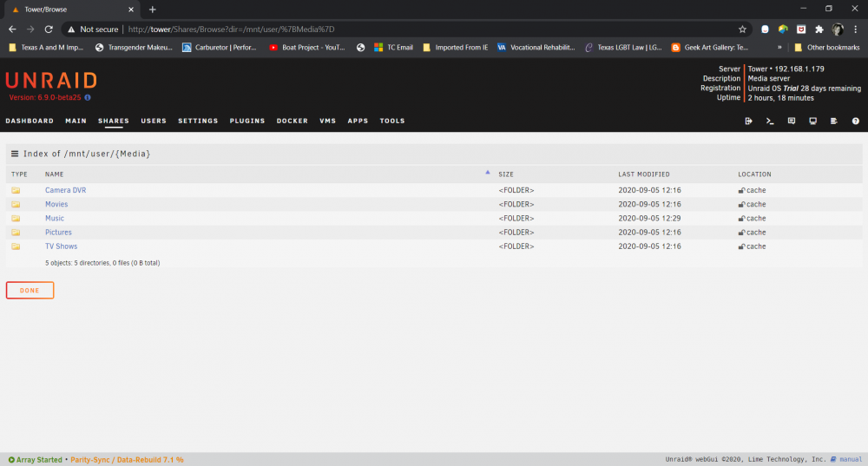This screenshot has width=868, height=466.
Task: Click the Size column header
Action: 506,174
